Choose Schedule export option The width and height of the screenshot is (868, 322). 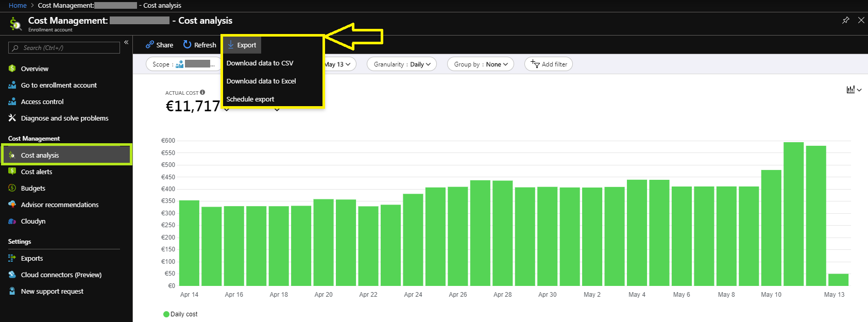point(250,99)
